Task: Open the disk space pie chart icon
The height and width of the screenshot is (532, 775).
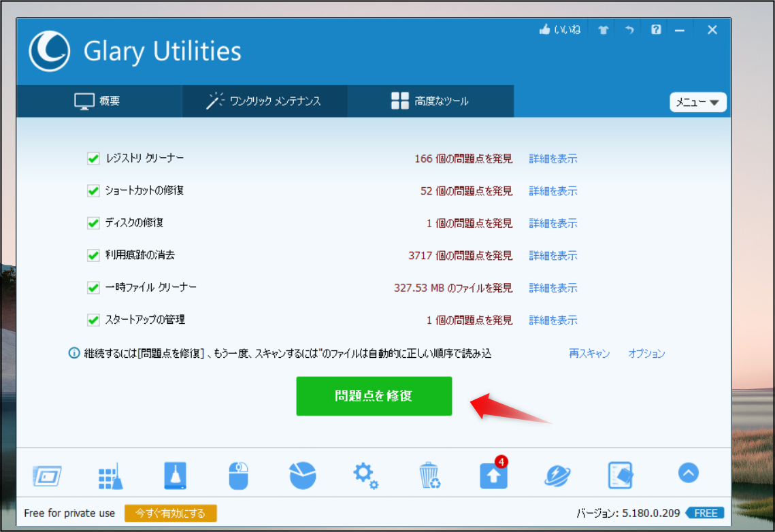Action: pyautogui.click(x=303, y=475)
